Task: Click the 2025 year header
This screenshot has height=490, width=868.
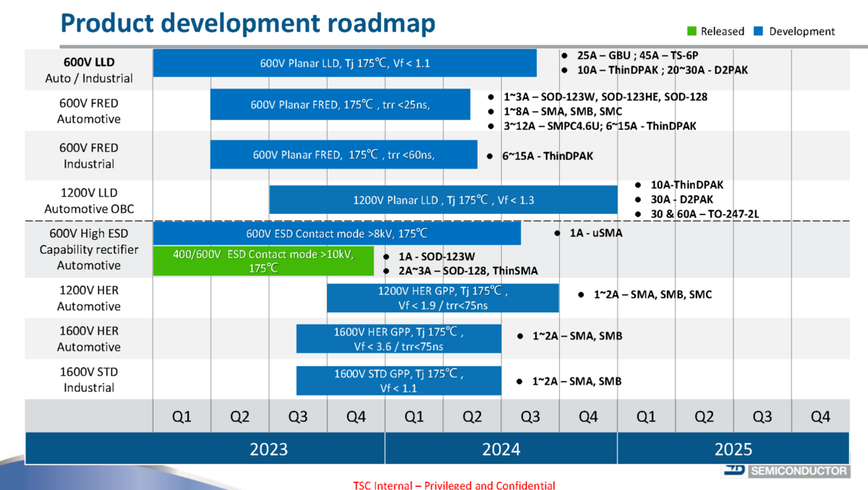Action: pyautogui.click(x=733, y=449)
